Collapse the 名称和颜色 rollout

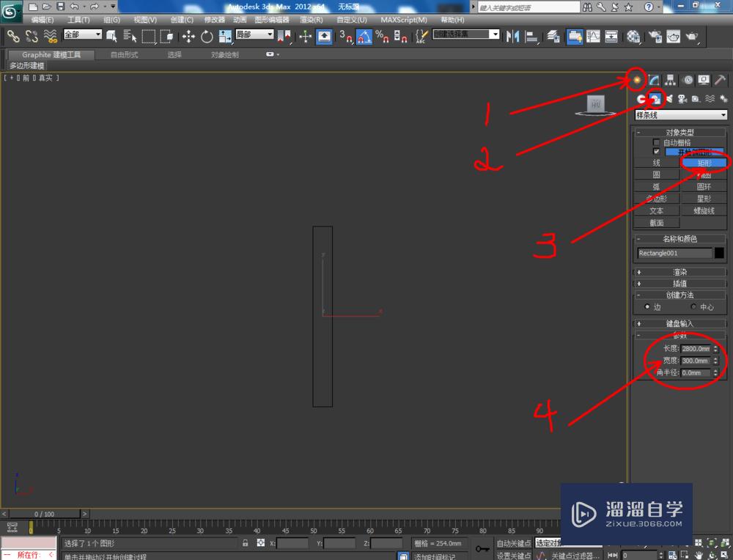pos(680,239)
